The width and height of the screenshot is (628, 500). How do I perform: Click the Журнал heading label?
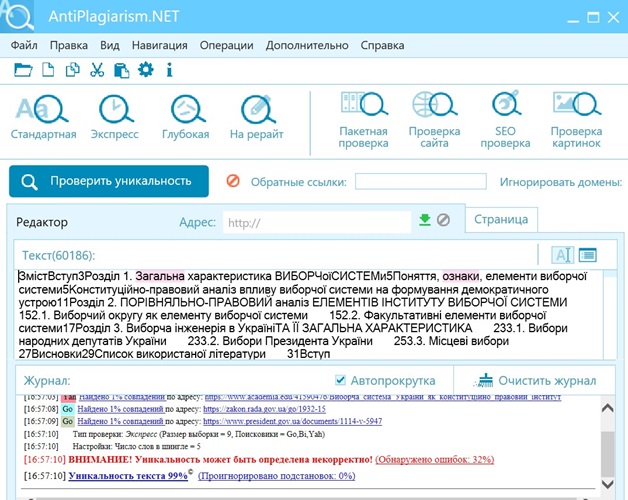coord(47,380)
